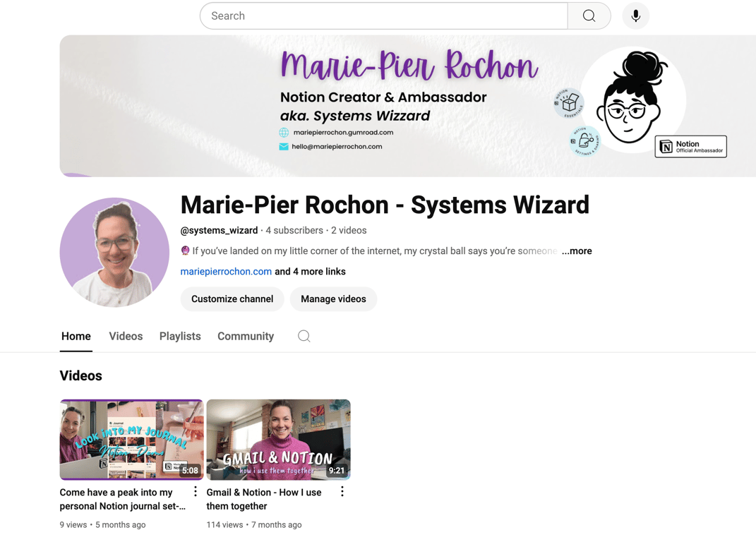Open options menu for Gmail & Notion video
Screen dimensions: 756x542
[x=342, y=491]
